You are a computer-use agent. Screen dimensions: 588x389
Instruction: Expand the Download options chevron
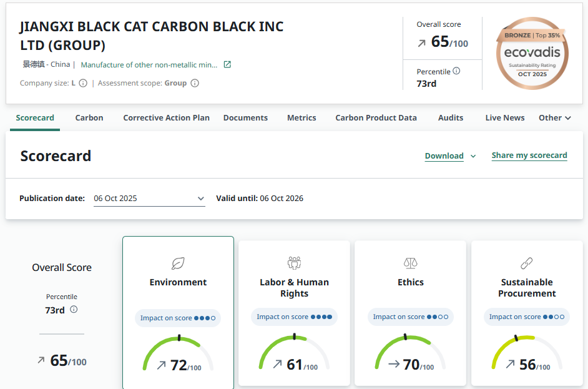(473, 156)
